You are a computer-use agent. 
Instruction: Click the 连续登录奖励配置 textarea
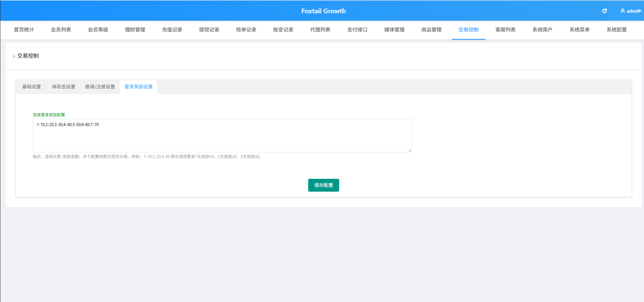pos(222,135)
